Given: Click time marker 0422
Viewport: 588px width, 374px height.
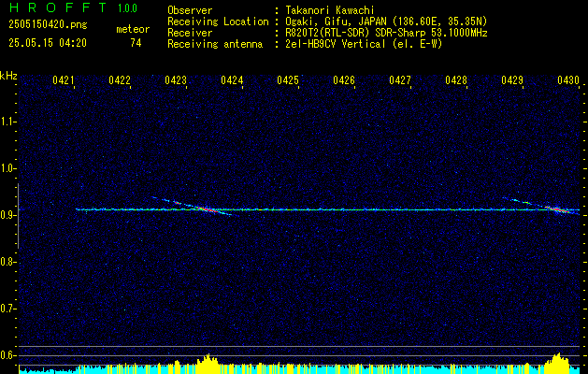Looking at the screenshot, I should (120, 80).
